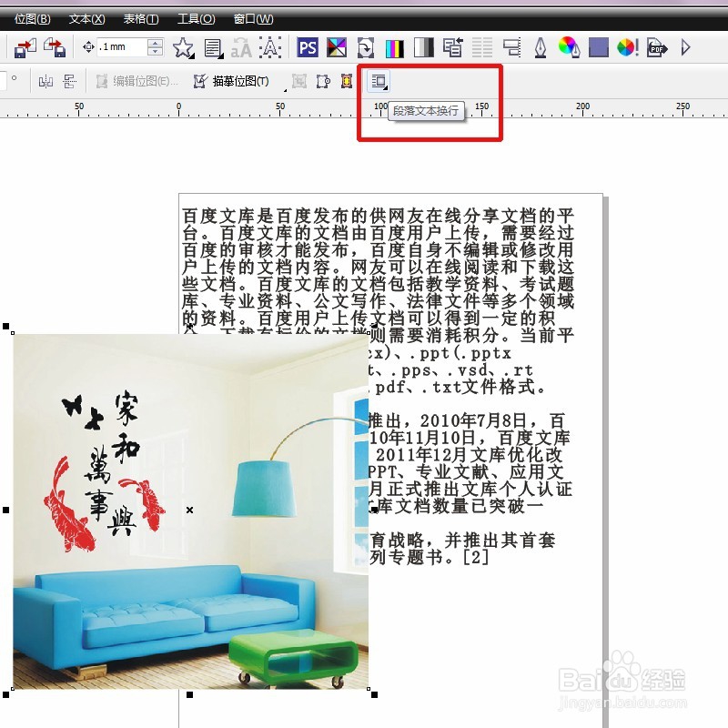This screenshot has height=728, width=728.
Task: Open the star shape flyout icon
Action: pos(183,48)
